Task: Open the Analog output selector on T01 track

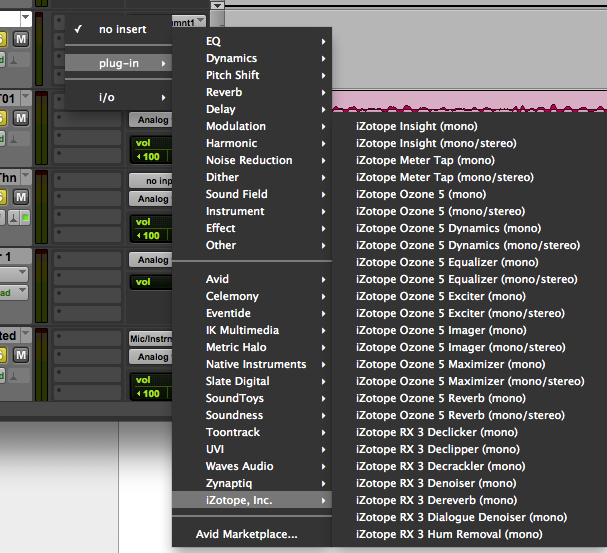Action: point(151,120)
